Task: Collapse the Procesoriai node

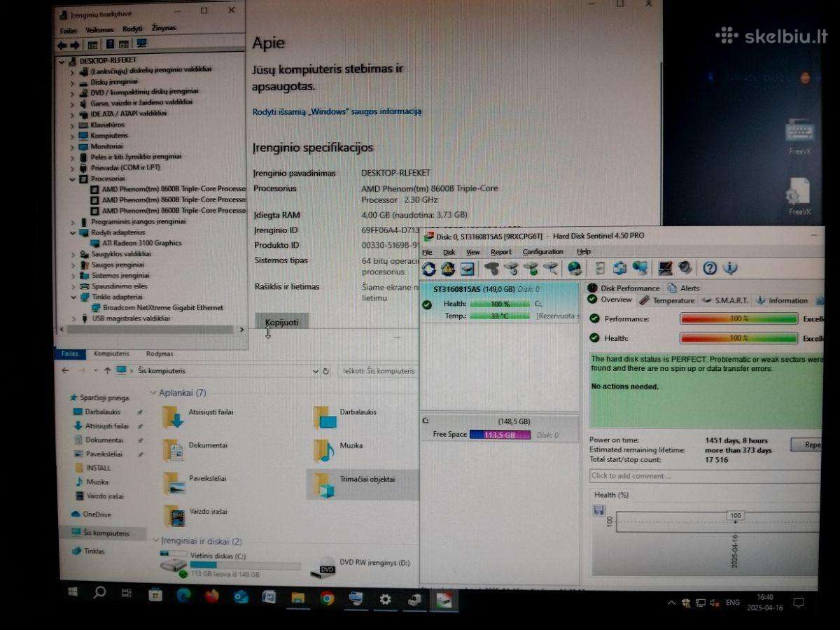Action: (72, 178)
